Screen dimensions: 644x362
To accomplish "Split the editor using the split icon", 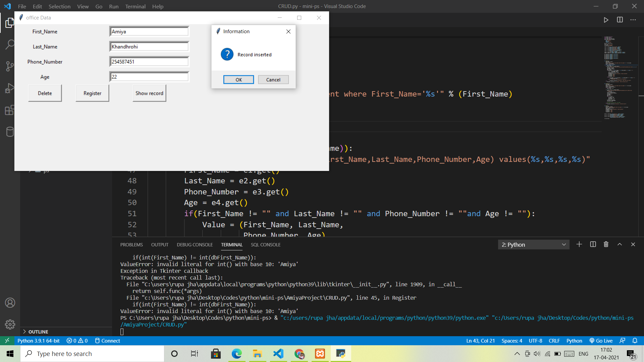I will (x=620, y=20).
